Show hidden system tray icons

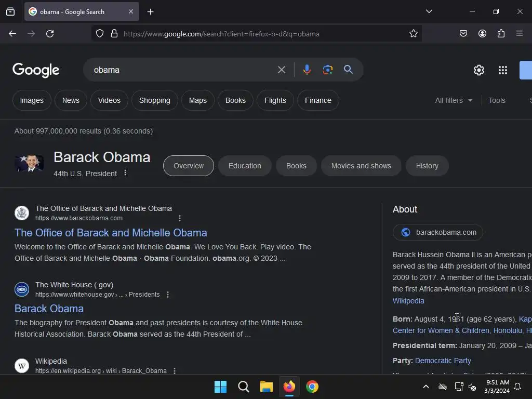[x=426, y=387]
